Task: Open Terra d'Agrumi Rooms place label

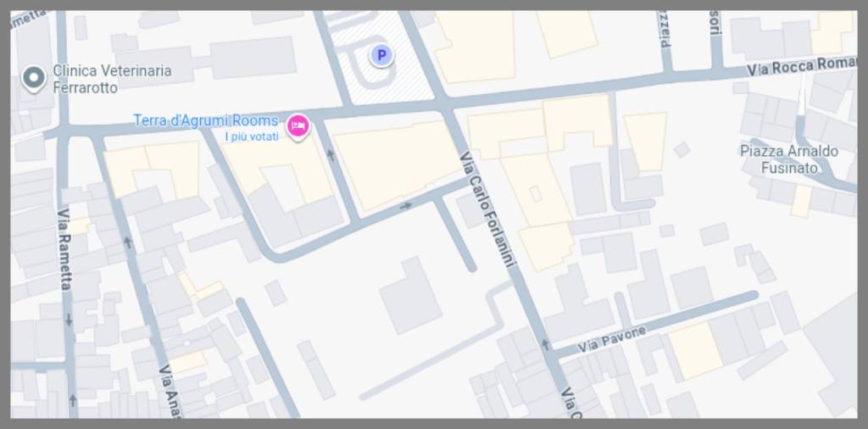Action: [205, 121]
